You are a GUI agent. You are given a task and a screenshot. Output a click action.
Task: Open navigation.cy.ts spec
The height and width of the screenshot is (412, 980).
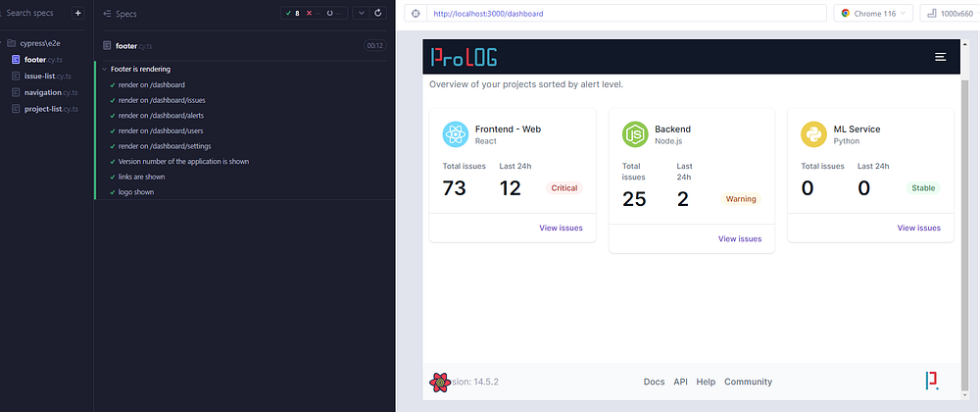point(51,92)
